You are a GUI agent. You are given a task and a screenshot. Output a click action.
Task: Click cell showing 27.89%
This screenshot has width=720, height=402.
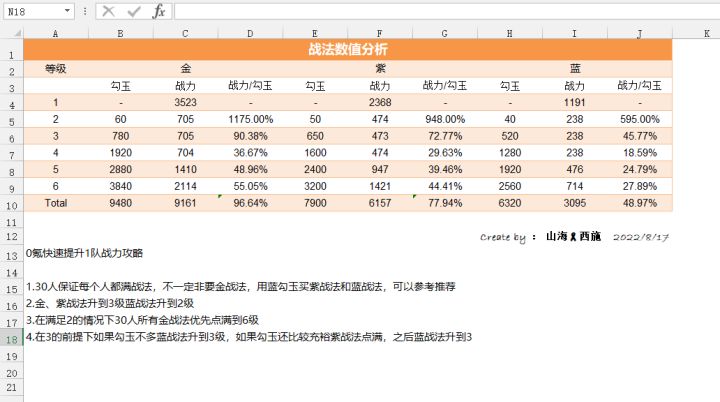640,186
